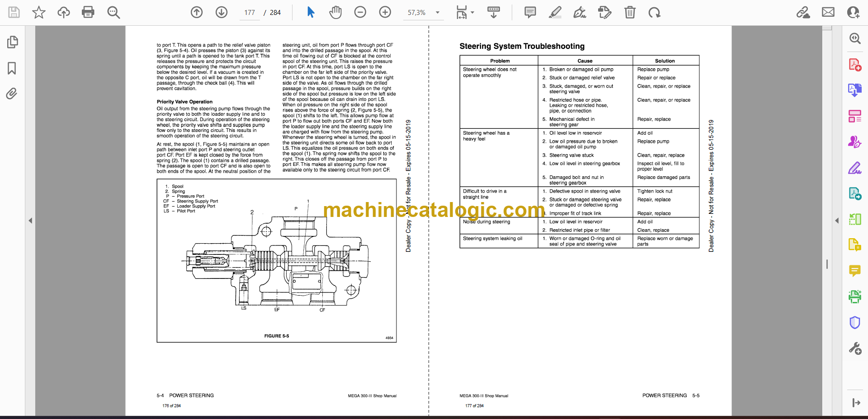Open the attachments paperclip panel
The height and width of the screenshot is (419, 868).
tap(12, 94)
